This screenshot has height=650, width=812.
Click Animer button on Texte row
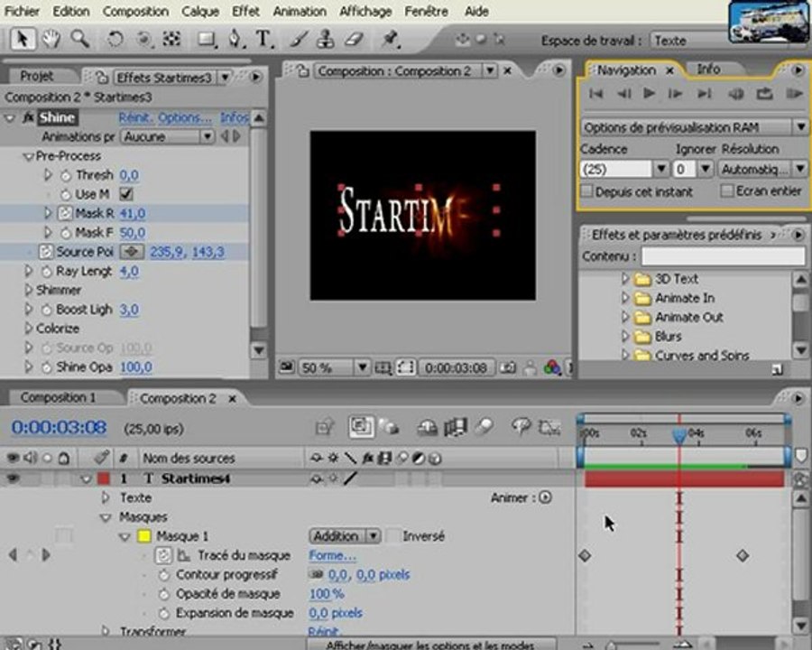[545, 497]
